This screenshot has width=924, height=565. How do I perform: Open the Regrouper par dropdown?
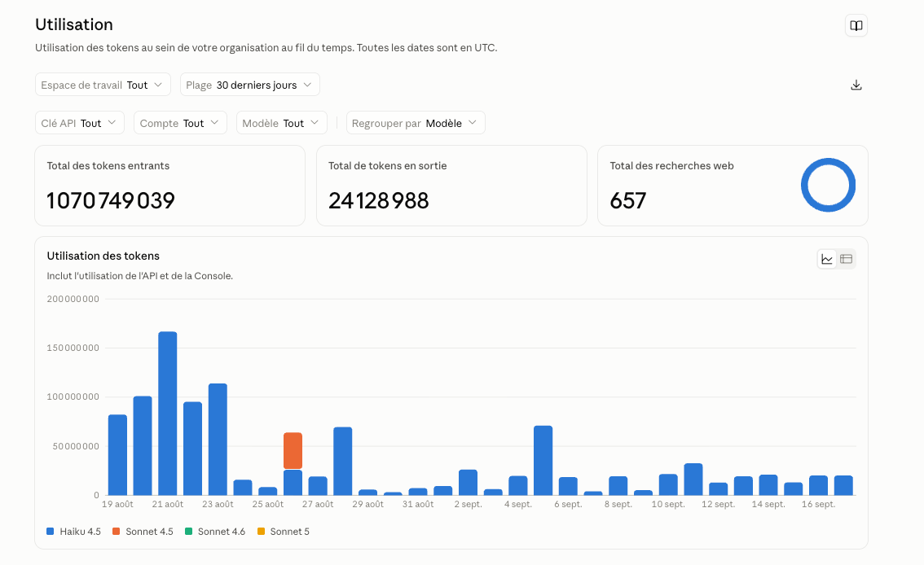click(416, 123)
